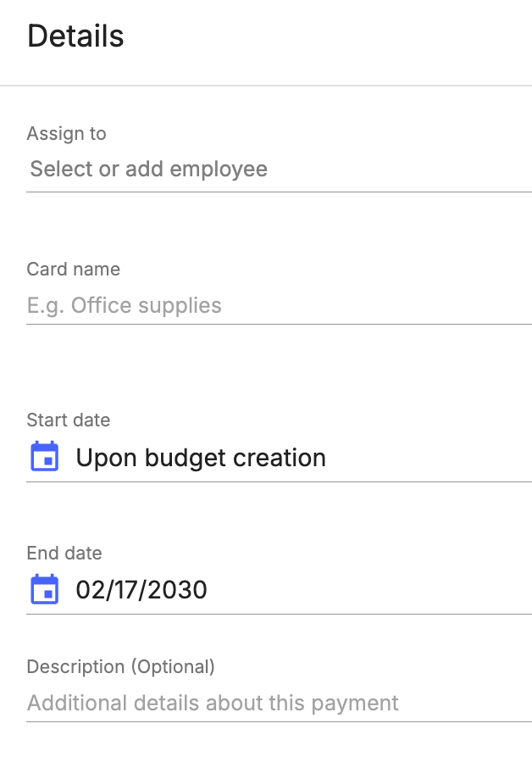This screenshot has height=768, width=532.
Task: Click the 'Details' section heading
Action: 76,36
